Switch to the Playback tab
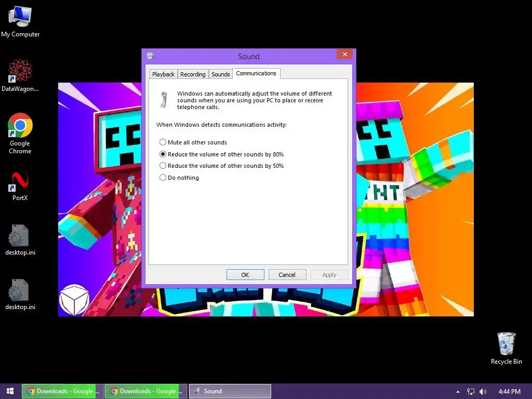 click(163, 74)
